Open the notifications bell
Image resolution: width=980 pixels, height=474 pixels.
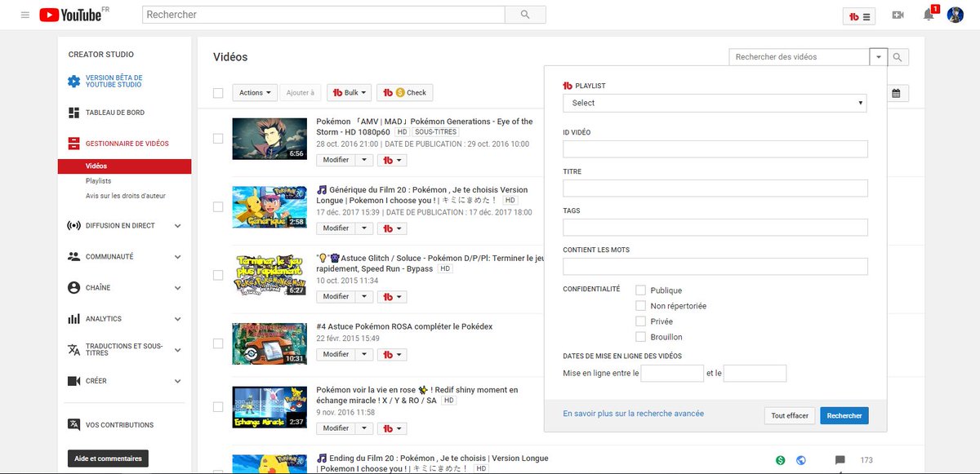coord(929,15)
